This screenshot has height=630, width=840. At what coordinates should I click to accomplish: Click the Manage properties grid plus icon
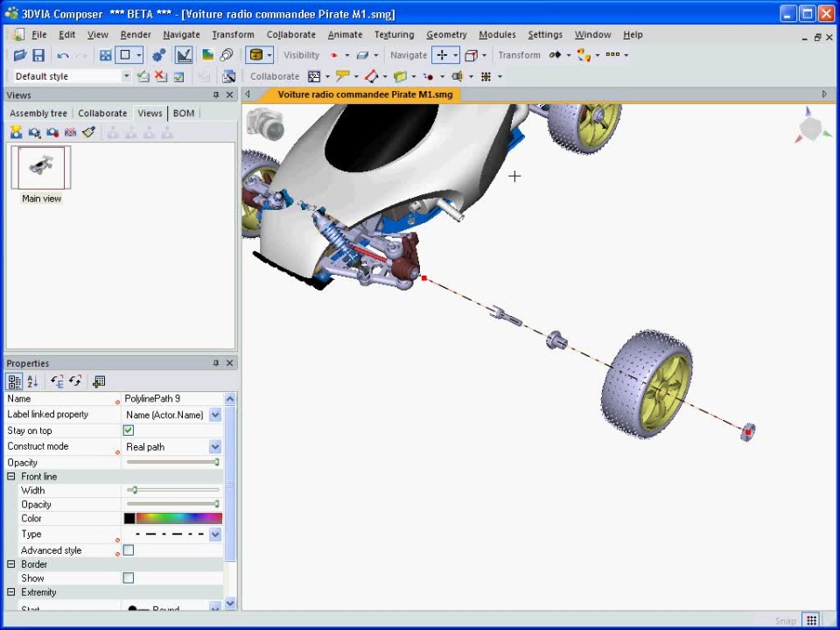[x=99, y=381]
